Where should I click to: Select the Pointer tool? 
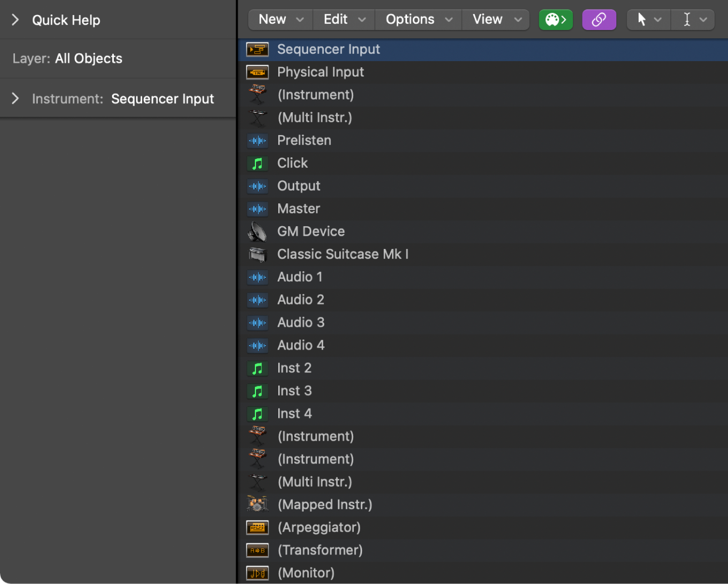(642, 19)
